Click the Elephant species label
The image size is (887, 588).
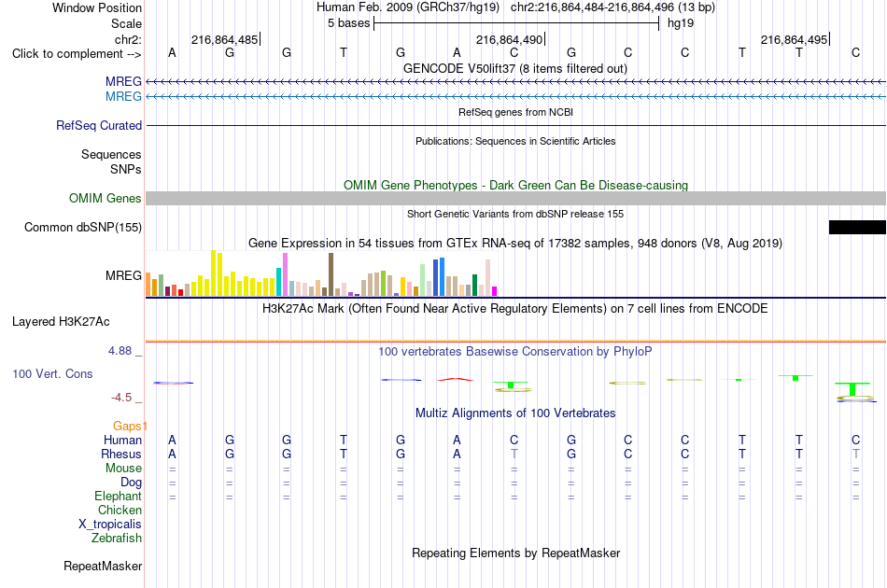click(x=118, y=496)
